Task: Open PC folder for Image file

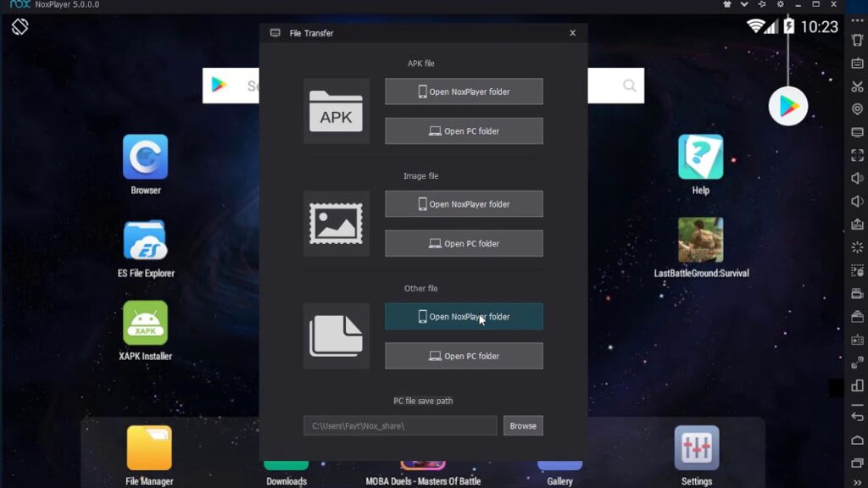Action: 464,243
